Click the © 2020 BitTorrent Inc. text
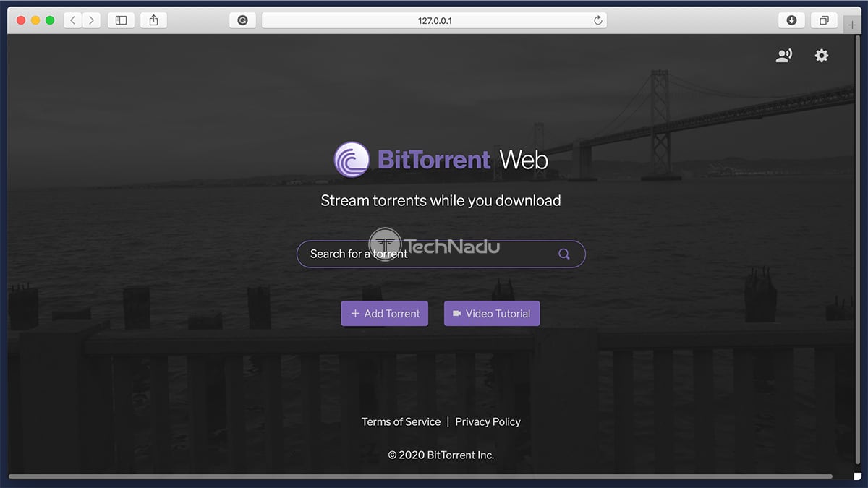 click(441, 455)
